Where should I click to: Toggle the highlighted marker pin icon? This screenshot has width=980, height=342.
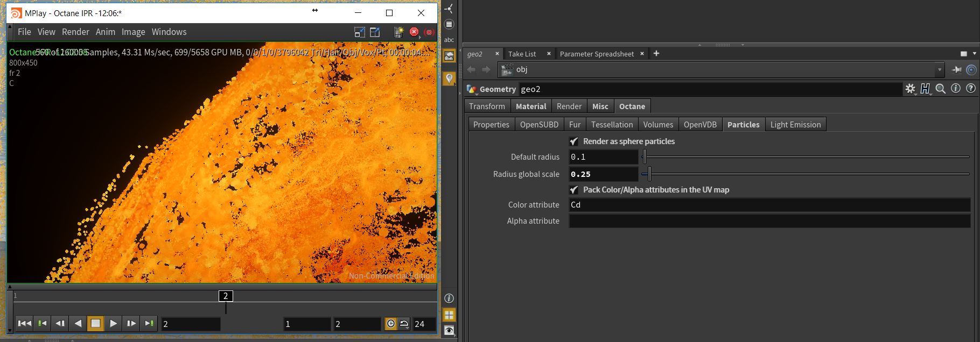click(449, 79)
